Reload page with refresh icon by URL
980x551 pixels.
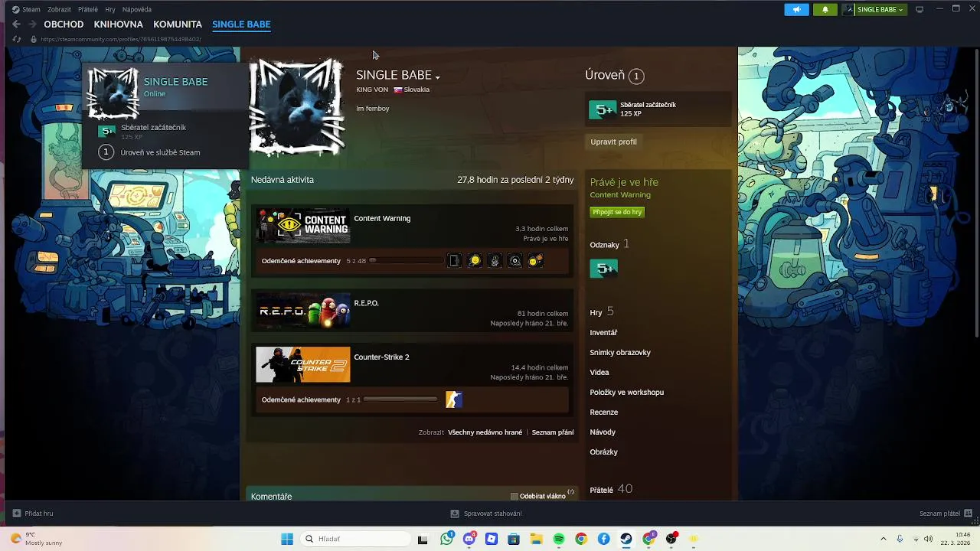pos(17,39)
